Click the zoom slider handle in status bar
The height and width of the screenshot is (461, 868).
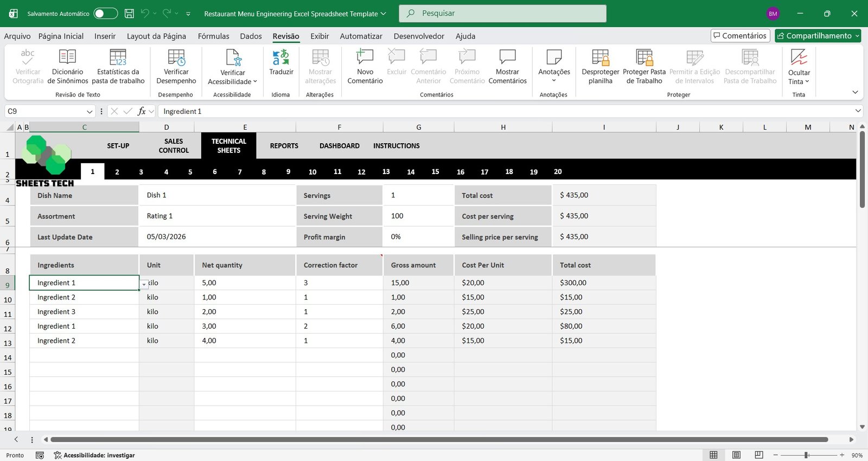[x=807, y=455]
